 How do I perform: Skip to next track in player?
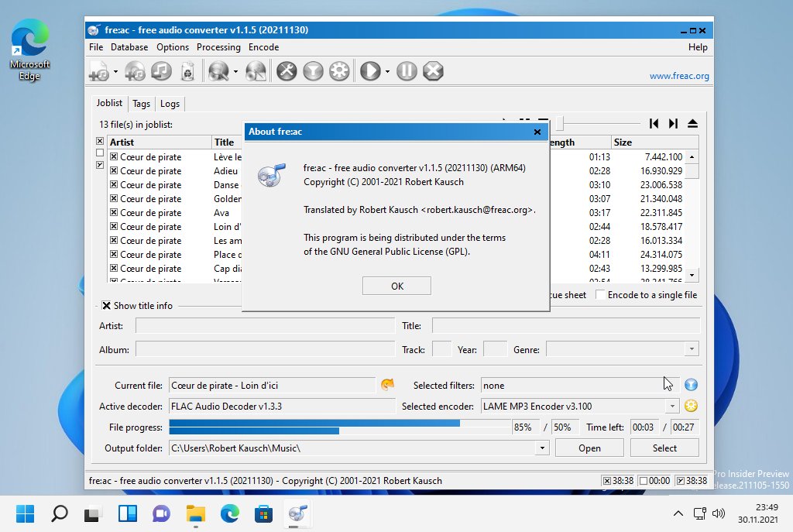click(x=673, y=123)
